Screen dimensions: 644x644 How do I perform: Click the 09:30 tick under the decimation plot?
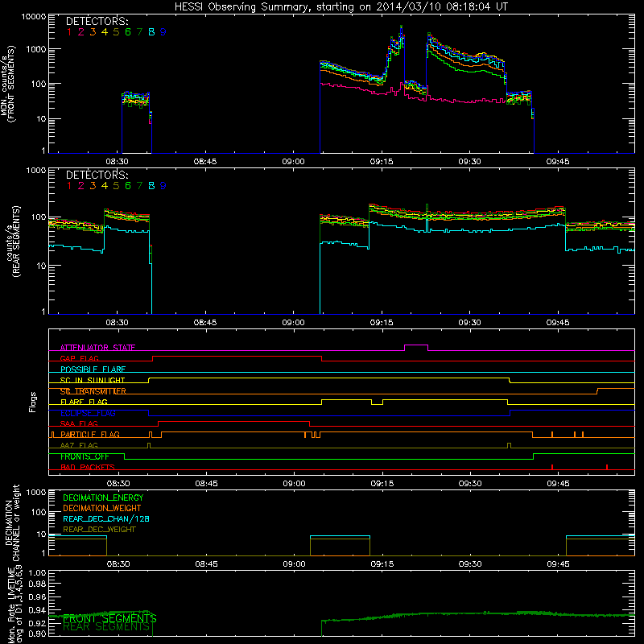point(470,564)
